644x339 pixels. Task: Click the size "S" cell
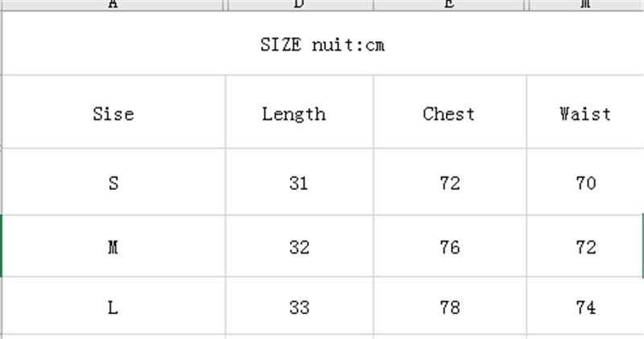(113, 183)
